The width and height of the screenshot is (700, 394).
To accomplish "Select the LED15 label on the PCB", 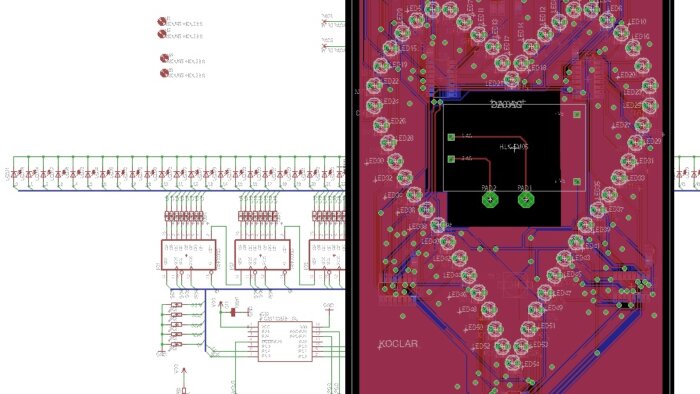I will tap(408, 48).
